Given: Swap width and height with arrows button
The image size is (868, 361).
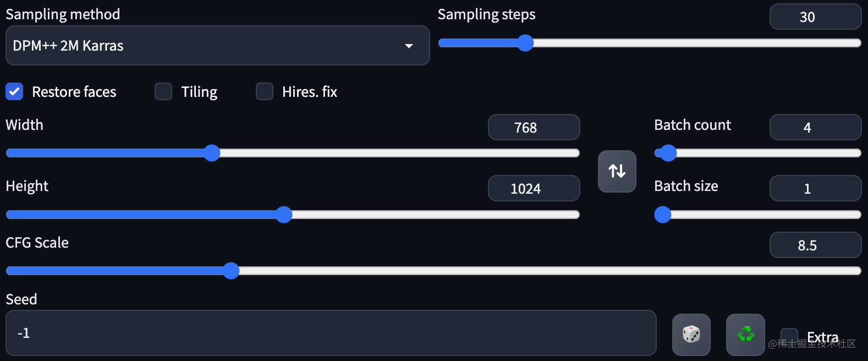Looking at the screenshot, I should [617, 171].
